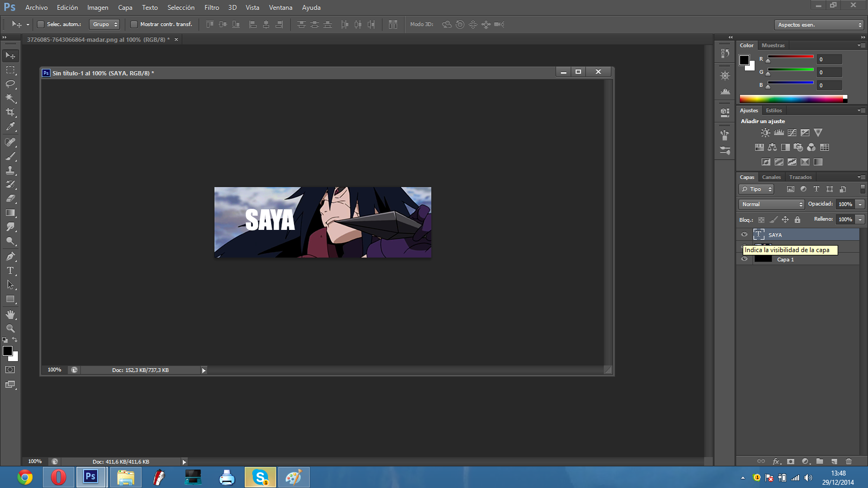Select the Zoom tool
The height and width of the screenshot is (488, 868).
[x=10, y=329]
